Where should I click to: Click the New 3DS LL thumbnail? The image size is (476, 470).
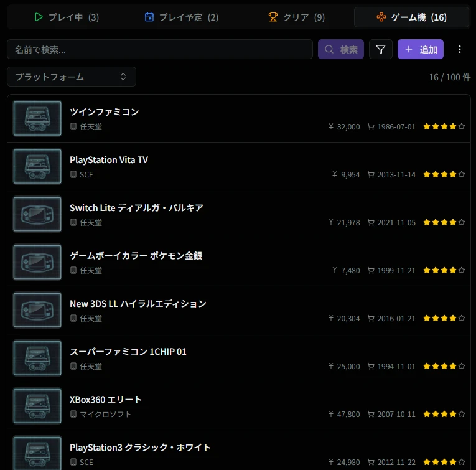(x=37, y=310)
